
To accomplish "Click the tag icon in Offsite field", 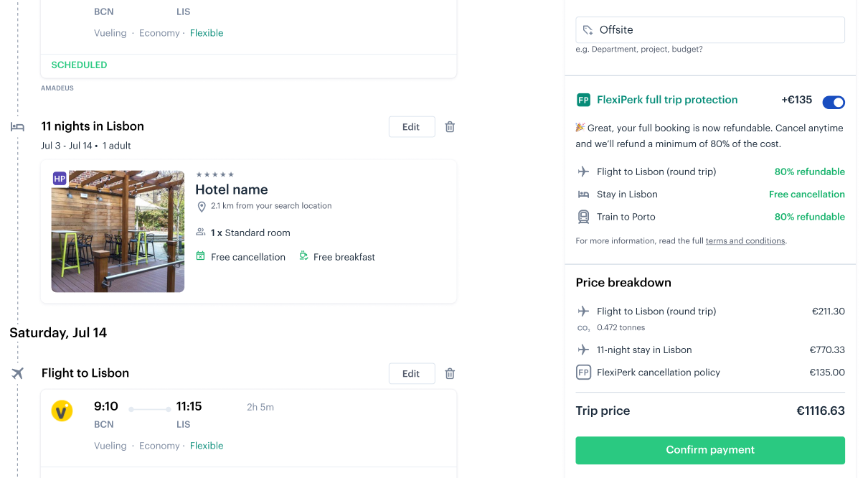I will point(588,30).
